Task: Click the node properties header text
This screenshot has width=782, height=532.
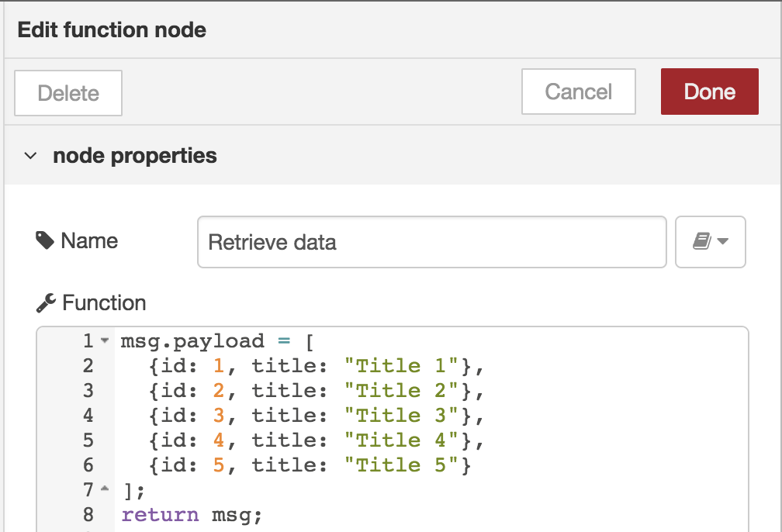Action: pyautogui.click(x=135, y=156)
